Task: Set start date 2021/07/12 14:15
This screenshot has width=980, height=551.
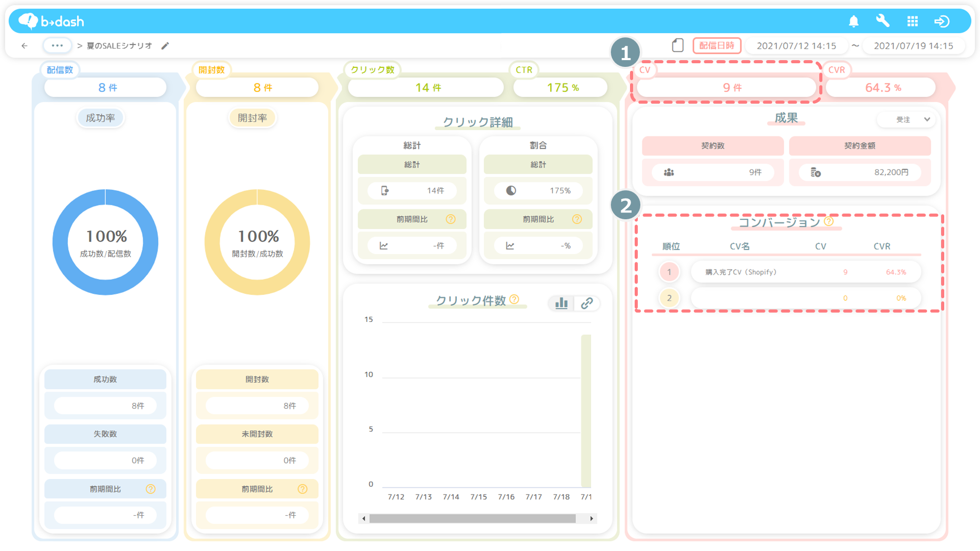Action: tap(796, 46)
